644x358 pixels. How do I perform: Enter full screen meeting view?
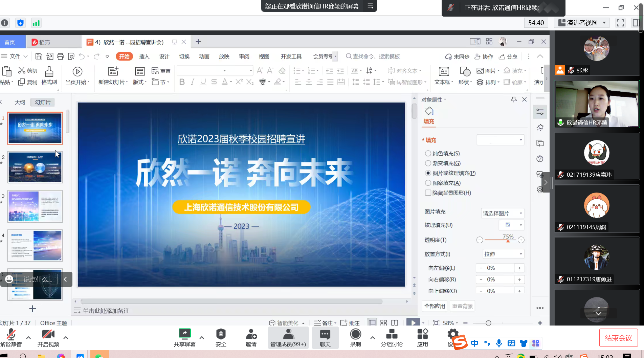point(620,23)
